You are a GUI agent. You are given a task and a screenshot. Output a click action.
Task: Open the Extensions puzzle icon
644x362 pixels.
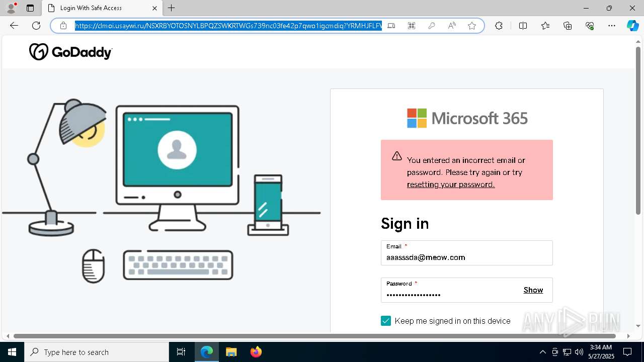click(499, 26)
